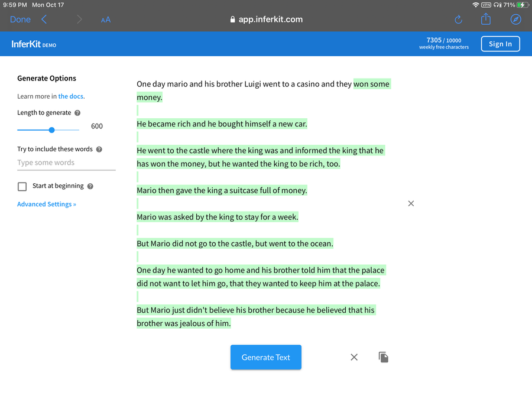The width and height of the screenshot is (532, 399).
Task: Tap the browser reload icon
Action: (x=458, y=20)
